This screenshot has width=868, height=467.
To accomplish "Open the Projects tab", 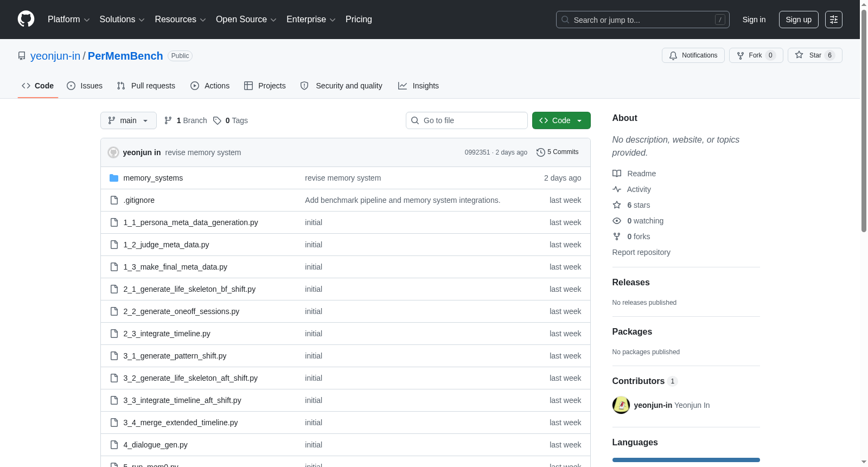I will coord(265,86).
